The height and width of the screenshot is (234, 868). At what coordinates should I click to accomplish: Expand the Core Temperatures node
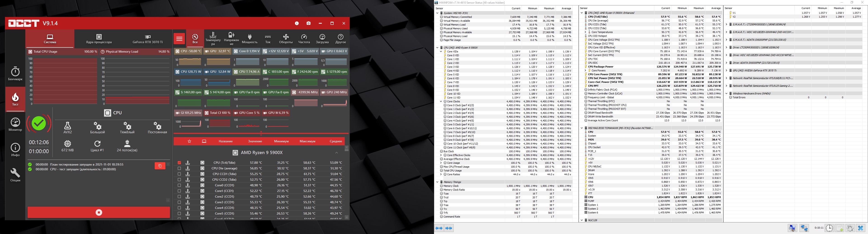pos(586,32)
